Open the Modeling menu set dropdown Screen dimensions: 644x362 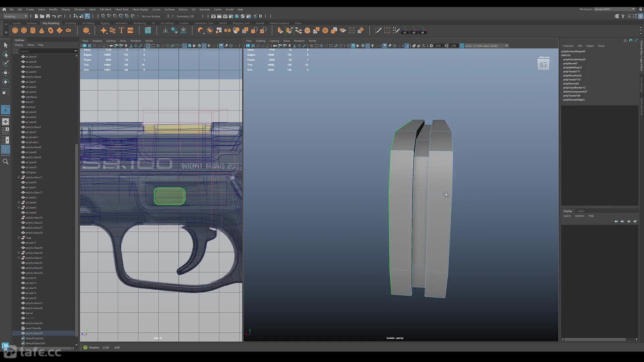coord(15,16)
